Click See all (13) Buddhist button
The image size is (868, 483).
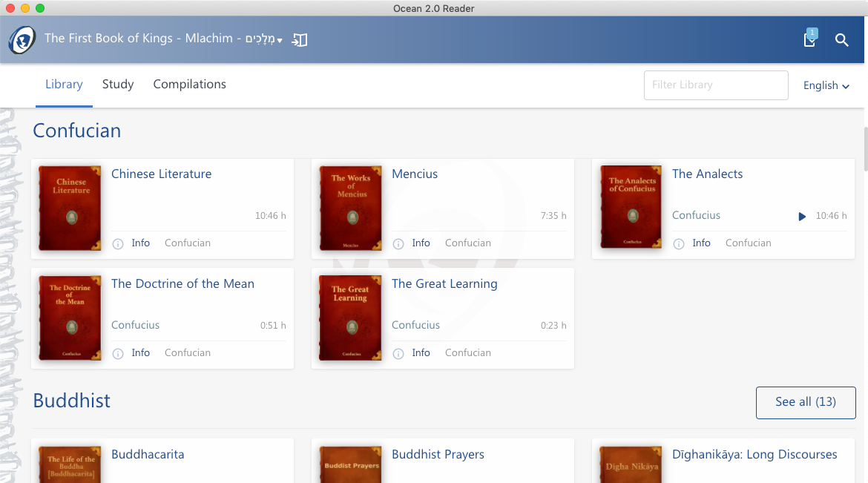(806, 402)
